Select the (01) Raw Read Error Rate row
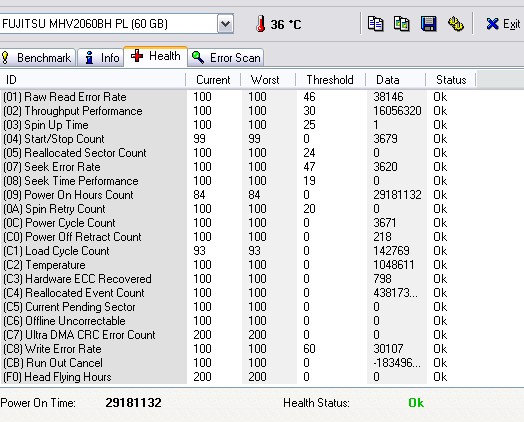 [x=238, y=97]
